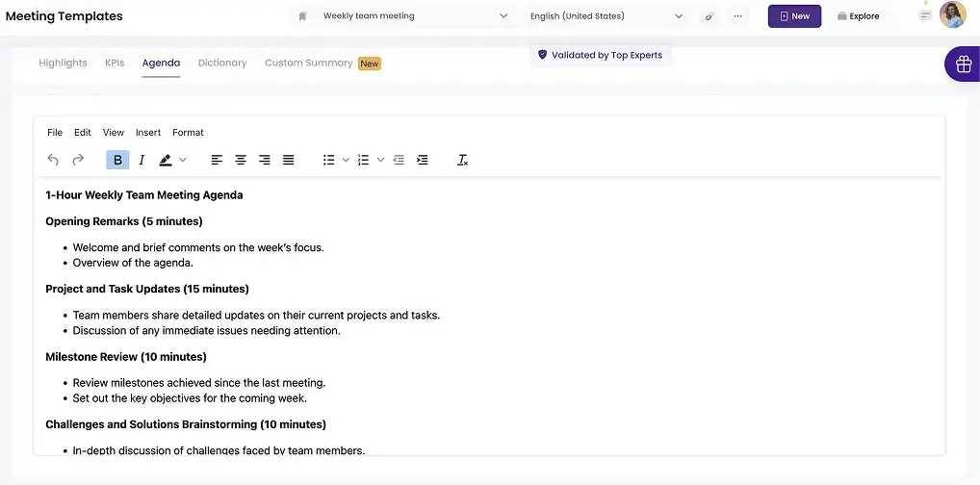Clear formatting with the Tx icon
980x485 pixels.
point(462,160)
